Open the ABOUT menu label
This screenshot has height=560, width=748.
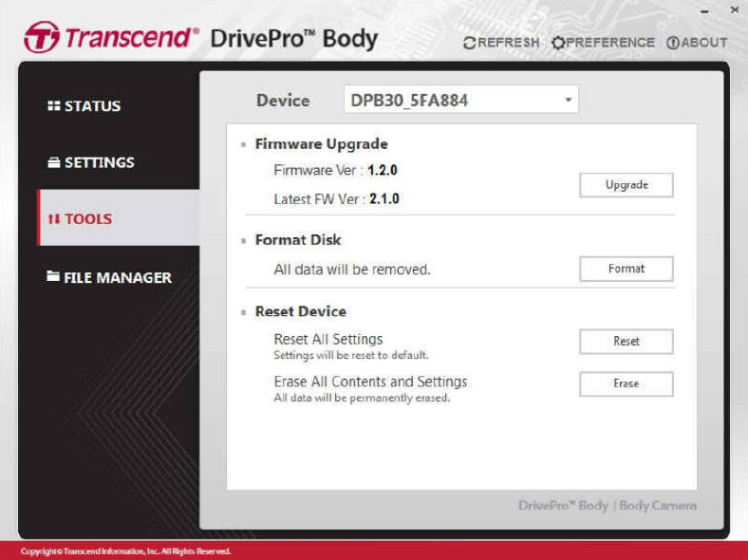coord(704,43)
